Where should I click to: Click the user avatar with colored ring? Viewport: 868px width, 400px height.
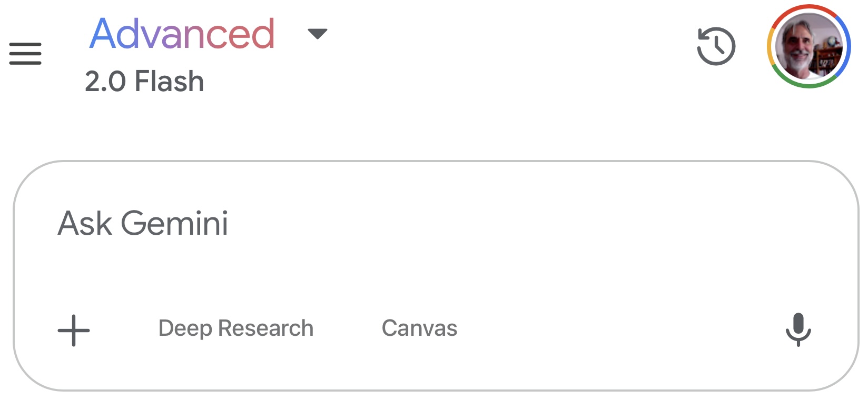[x=808, y=46]
